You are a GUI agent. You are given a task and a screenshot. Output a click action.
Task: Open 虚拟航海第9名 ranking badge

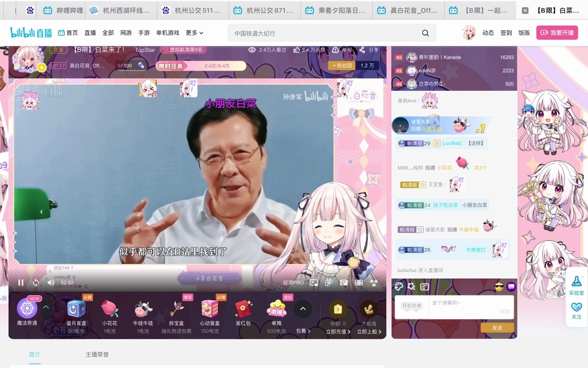point(183,50)
